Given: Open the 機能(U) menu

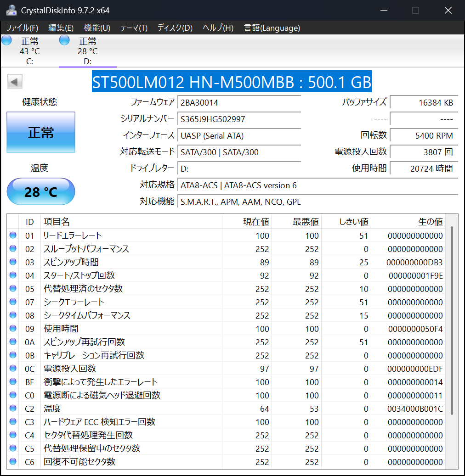Looking at the screenshot, I should pos(97,28).
